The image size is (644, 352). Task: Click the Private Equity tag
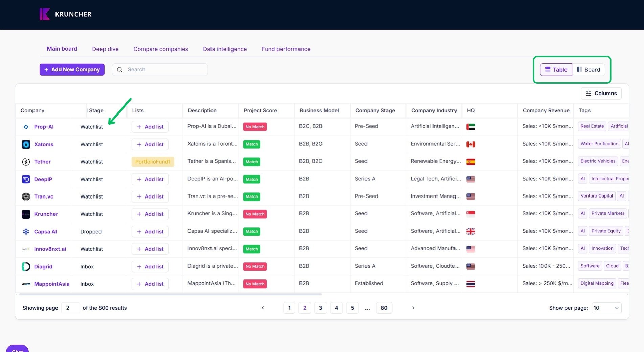coord(606,231)
